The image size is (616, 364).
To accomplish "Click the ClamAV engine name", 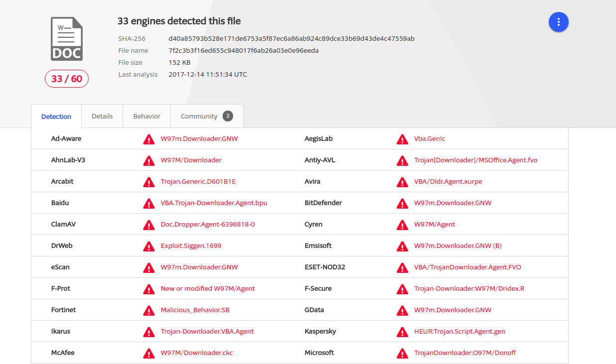I will [x=63, y=224].
